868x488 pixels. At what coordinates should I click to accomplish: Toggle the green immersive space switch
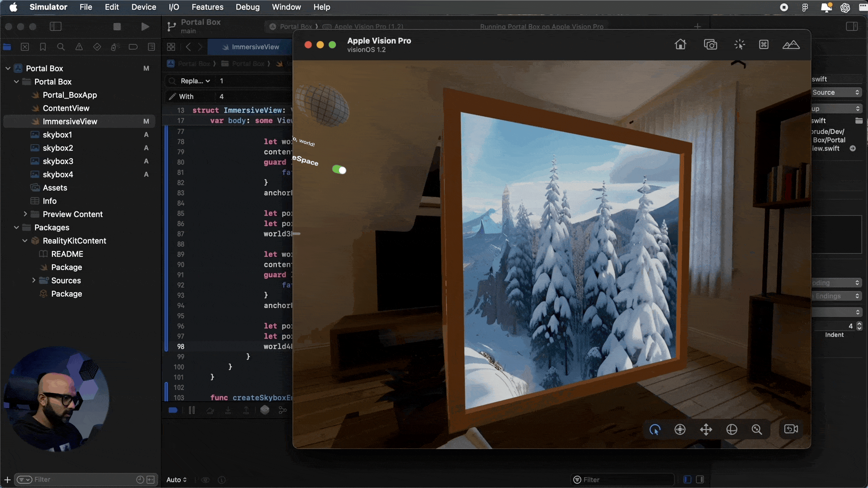[339, 170]
